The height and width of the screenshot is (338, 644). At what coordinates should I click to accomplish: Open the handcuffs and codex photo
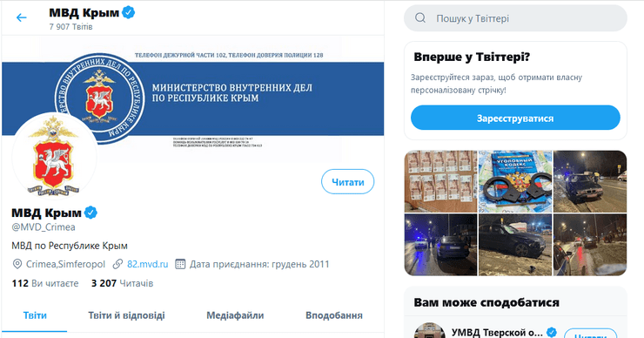(515, 181)
